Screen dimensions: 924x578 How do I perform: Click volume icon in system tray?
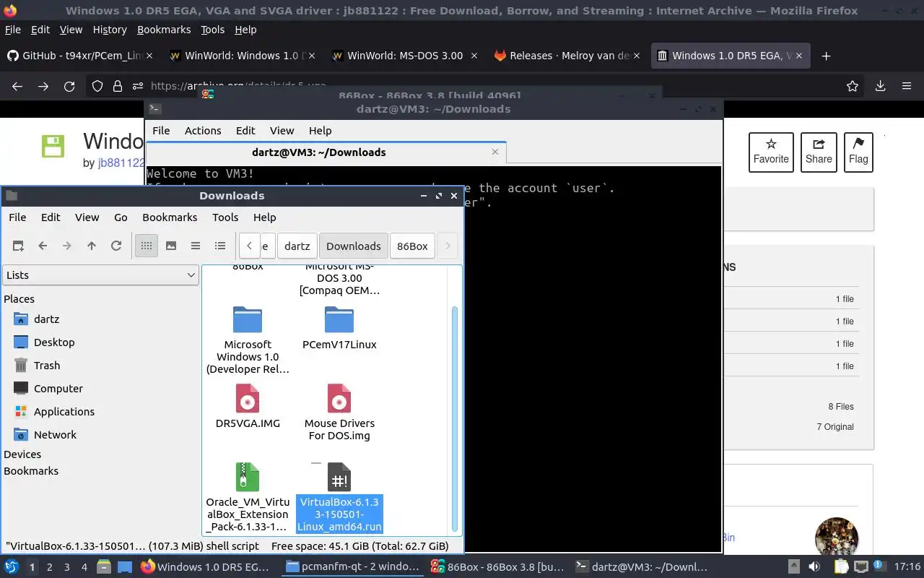[814, 567]
